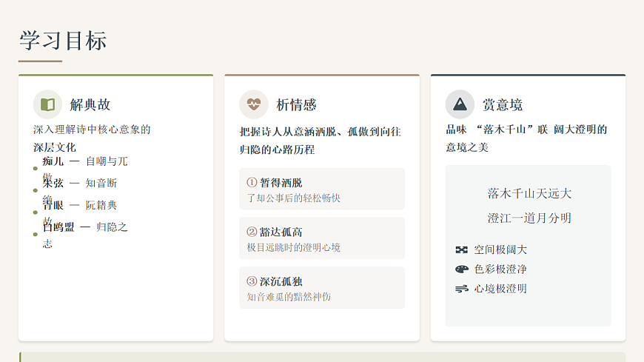Select the 赏意境 card title
This screenshot has height=362, width=644.
pos(503,105)
